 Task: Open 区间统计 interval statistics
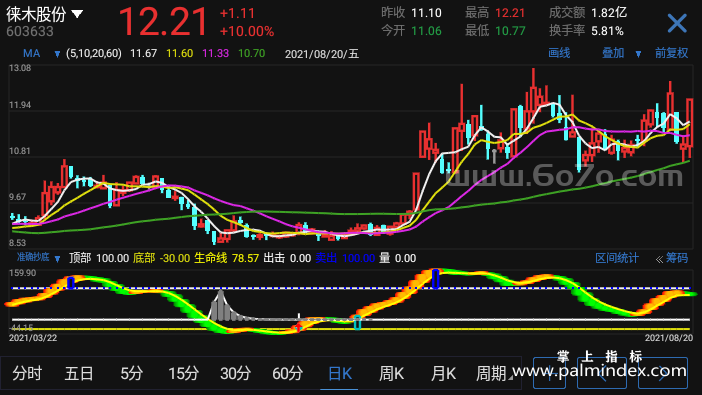pyautogui.click(x=616, y=258)
